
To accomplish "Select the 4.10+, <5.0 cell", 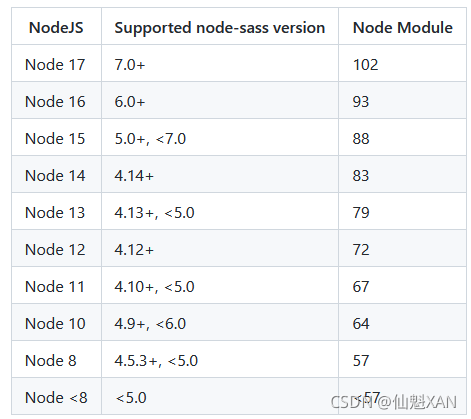I will point(154,286).
